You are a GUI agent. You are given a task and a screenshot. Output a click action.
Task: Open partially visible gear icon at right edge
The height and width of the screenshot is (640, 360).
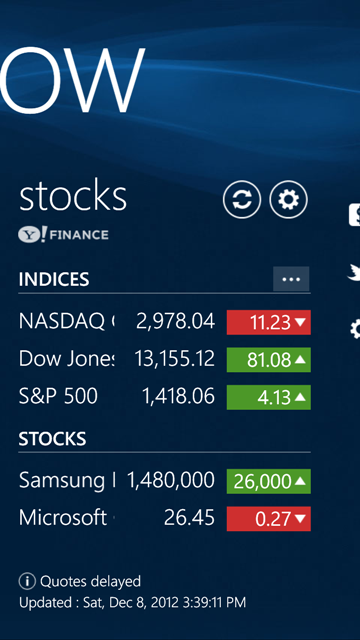(x=355, y=329)
